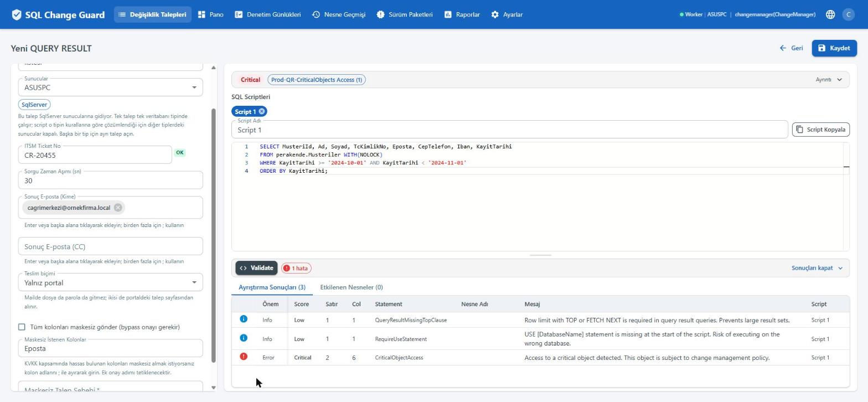Click the Critical score cell
The width and height of the screenshot is (868, 402).
click(x=302, y=358)
